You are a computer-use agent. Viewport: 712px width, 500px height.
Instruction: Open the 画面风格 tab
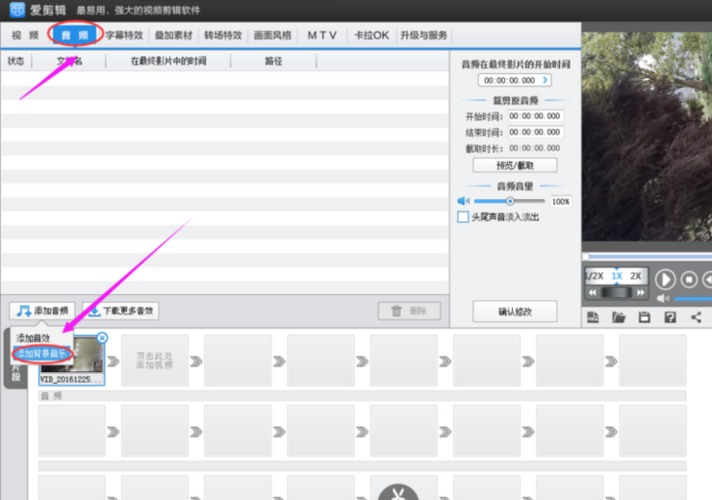pyautogui.click(x=272, y=35)
